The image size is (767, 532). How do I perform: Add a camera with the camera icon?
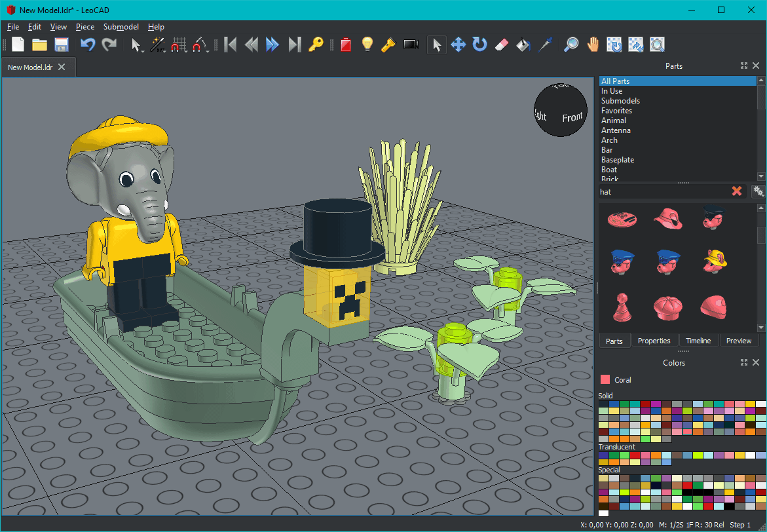pos(411,45)
